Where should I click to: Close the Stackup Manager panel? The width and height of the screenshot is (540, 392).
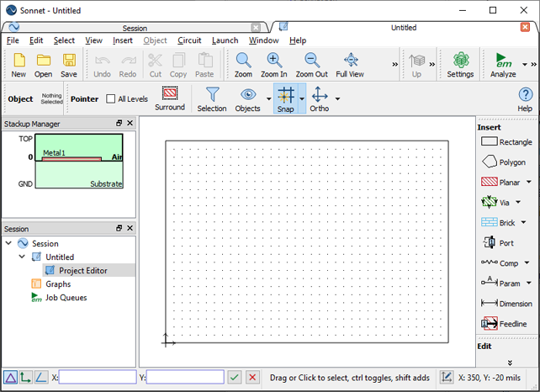tap(130, 123)
